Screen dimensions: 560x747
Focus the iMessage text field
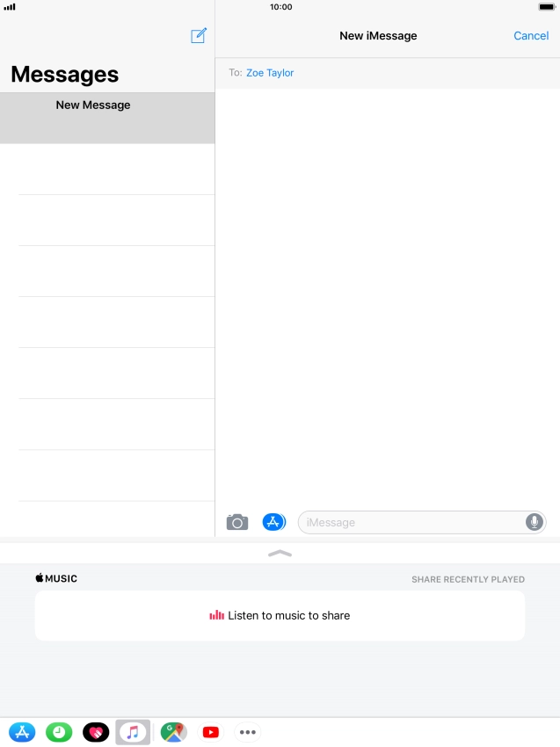pos(422,522)
